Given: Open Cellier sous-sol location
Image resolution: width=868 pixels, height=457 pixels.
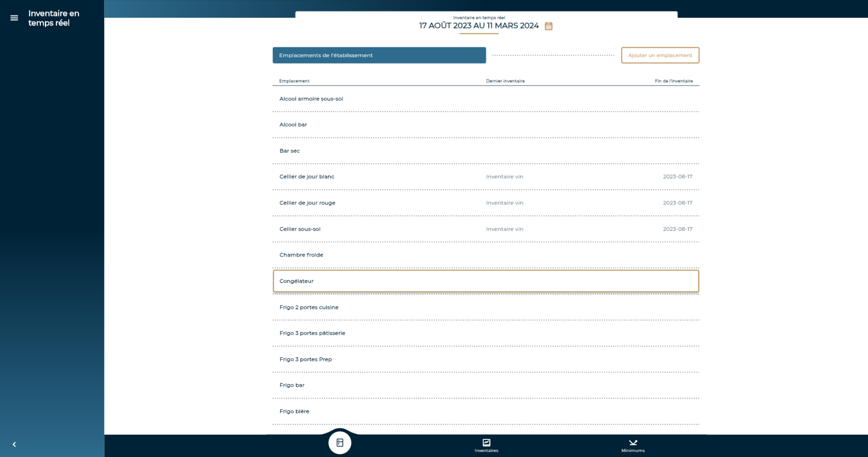Looking at the screenshot, I should coord(486,229).
